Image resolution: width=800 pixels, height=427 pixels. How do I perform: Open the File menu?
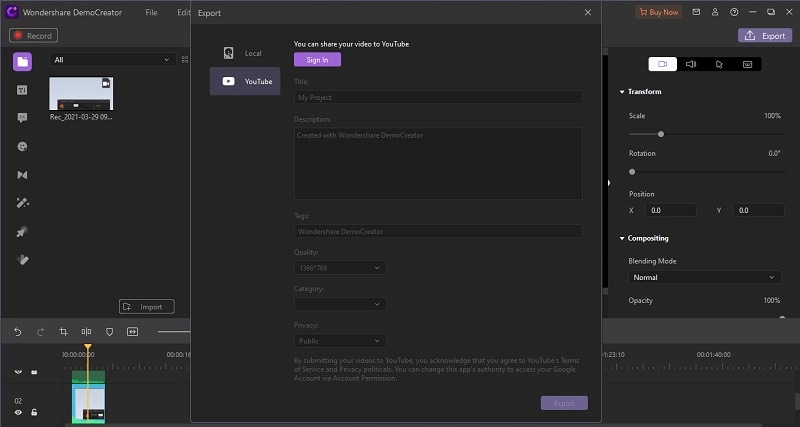click(151, 12)
